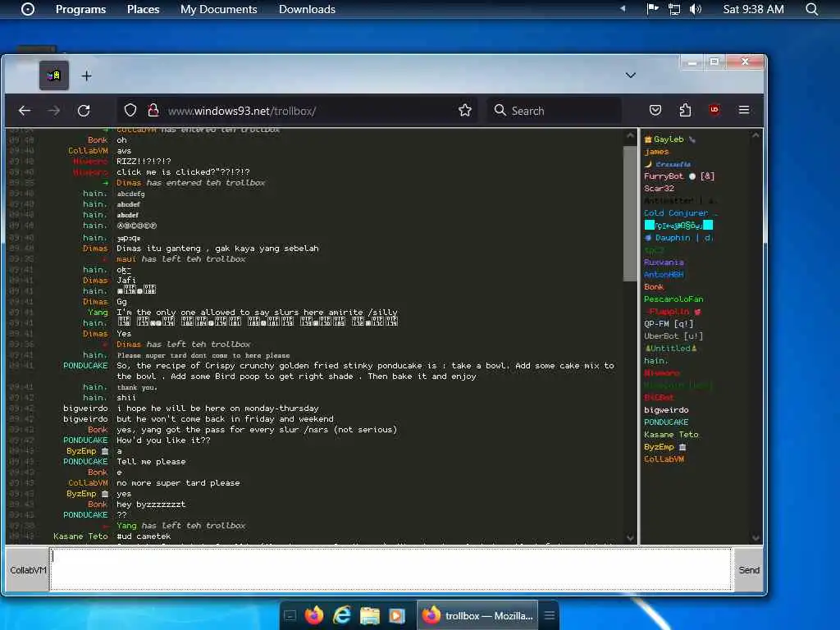
Task: Select FurryBot in the user list
Action: [678, 176]
